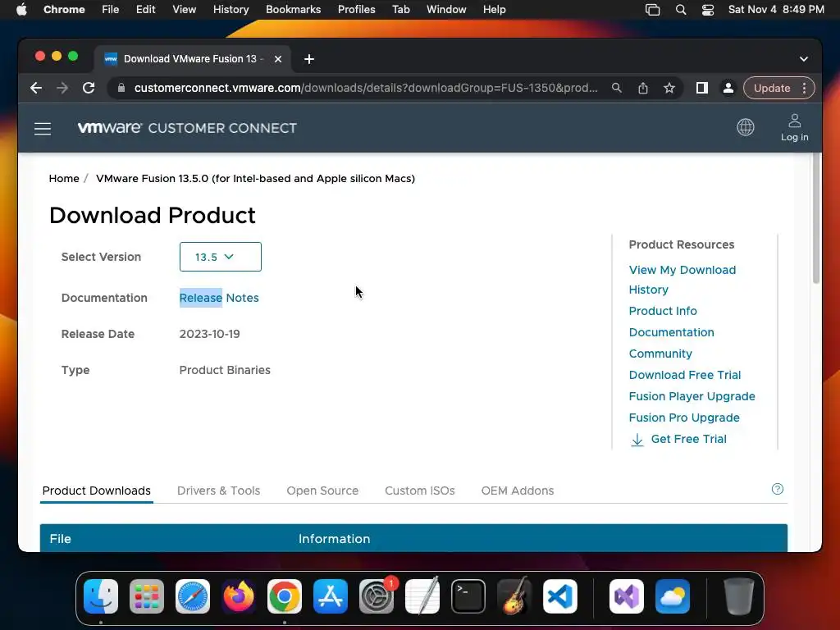Open Visual Studio Code from dock

tap(559, 596)
